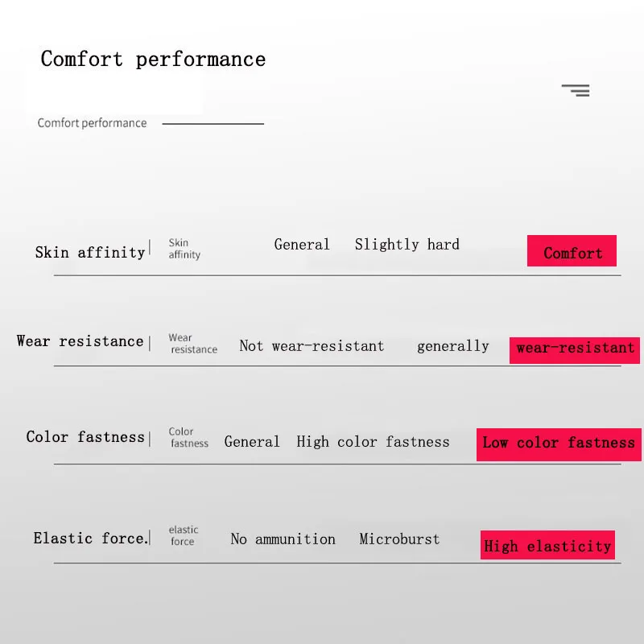Click the large Comfort performance heading
This screenshot has width=644, height=644.
153,59
